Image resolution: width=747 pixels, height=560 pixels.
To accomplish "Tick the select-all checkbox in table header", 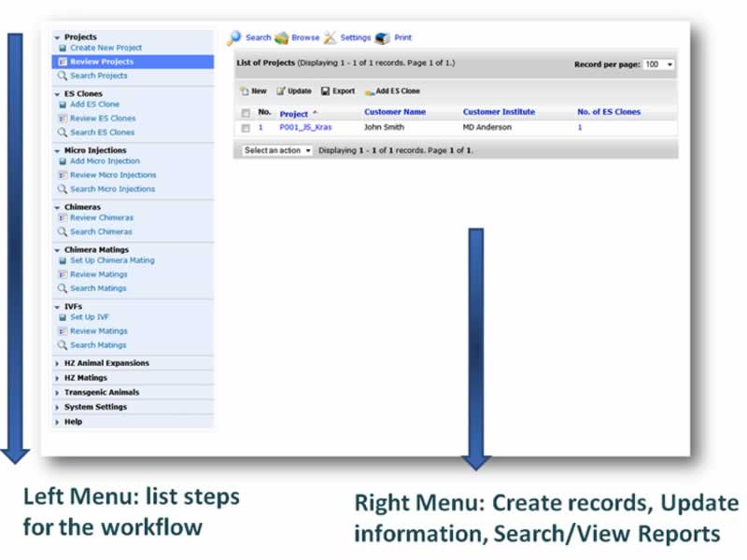I will pos(246,113).
